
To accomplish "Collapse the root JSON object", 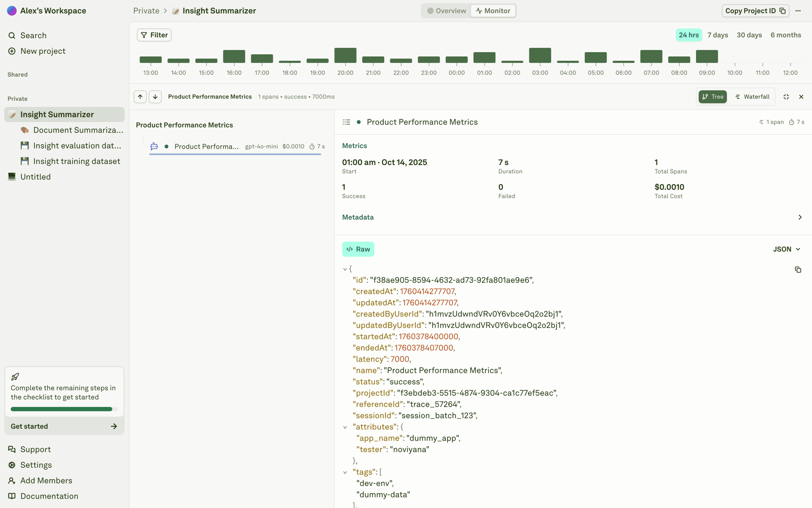I will coord(345,269).
